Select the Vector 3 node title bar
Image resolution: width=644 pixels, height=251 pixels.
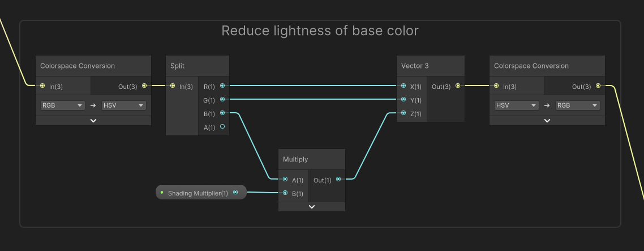(430, 66)
